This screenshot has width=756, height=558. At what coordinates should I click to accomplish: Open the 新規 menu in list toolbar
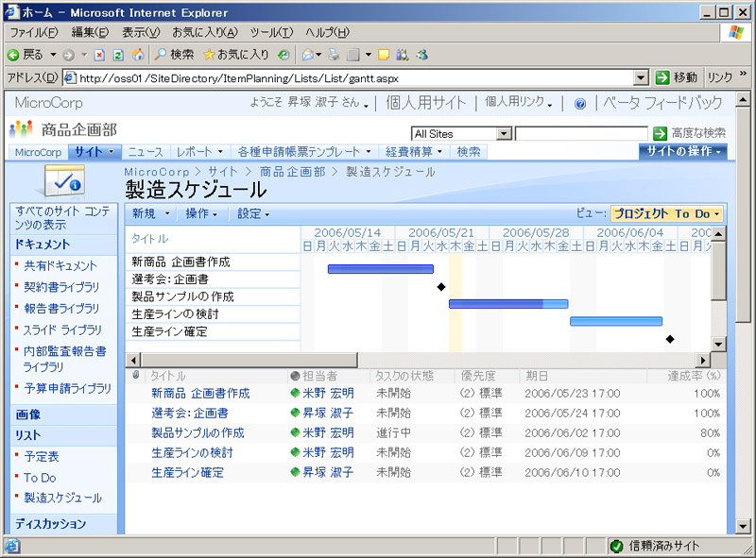tap(148, 214)
